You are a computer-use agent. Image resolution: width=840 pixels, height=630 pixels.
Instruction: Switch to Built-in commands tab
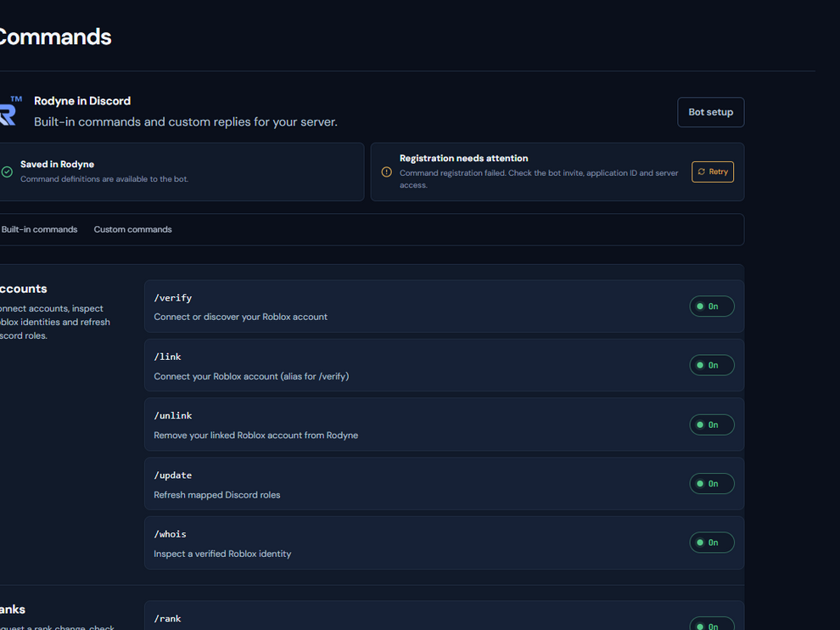click(39, 229)
